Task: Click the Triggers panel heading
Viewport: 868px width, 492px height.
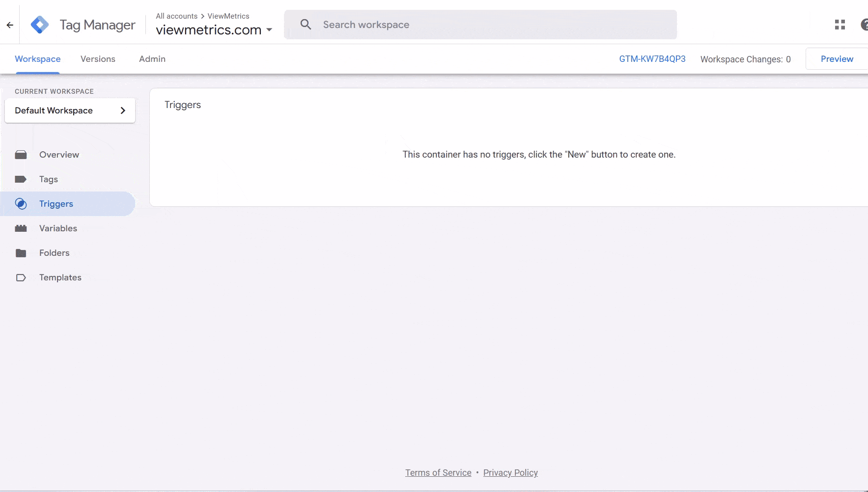Action: pyautogui.click(x=183, y=105)
